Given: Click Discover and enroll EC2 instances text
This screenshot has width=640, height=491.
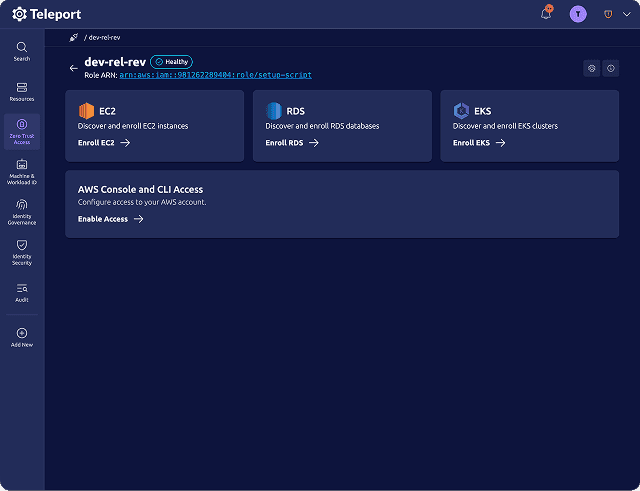Looking at the screenshot, I should [133, 126].
